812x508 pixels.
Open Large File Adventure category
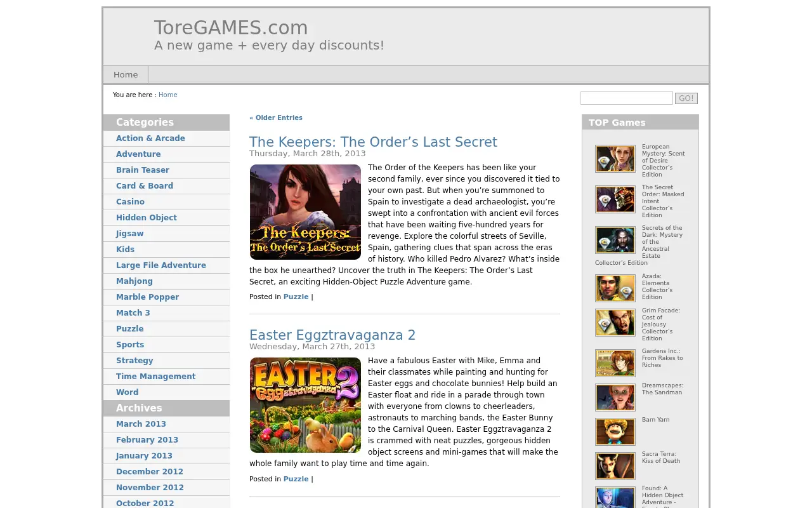pos(166,265)
